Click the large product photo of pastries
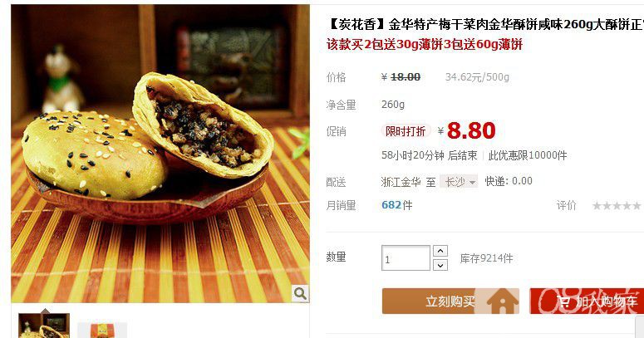644x338 pixels. point(160,154)
